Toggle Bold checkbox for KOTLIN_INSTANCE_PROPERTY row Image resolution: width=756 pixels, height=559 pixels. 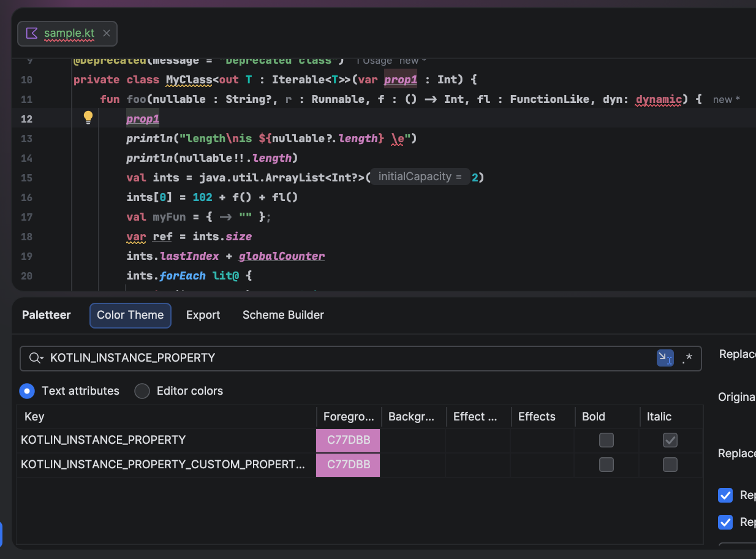pyautogui.click(x=607, y=440)
